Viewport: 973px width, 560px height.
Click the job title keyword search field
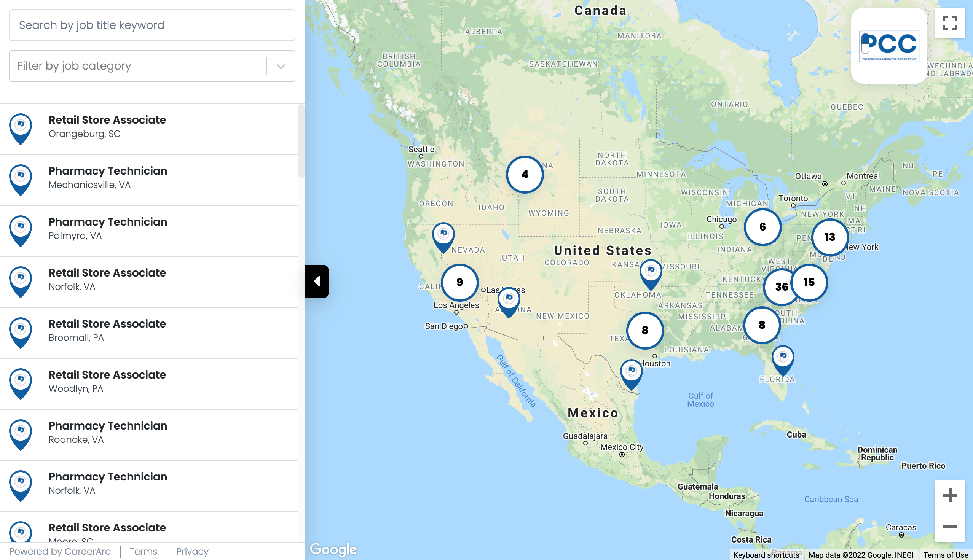[x=152, y=25]
